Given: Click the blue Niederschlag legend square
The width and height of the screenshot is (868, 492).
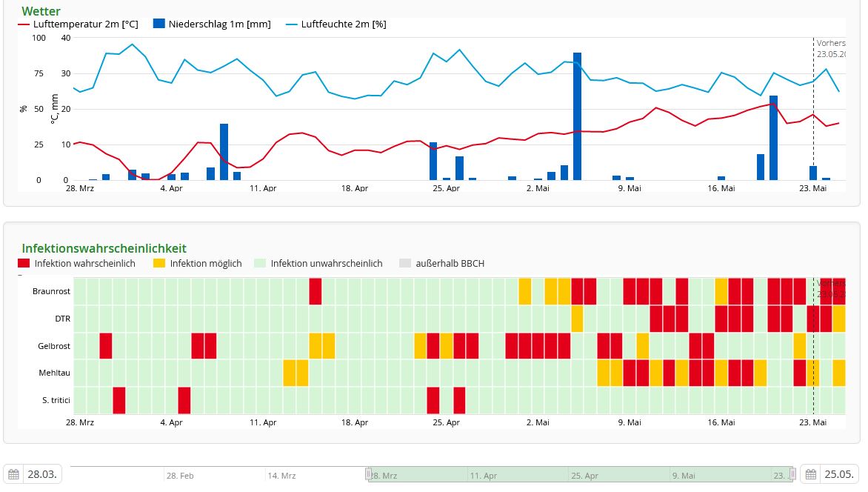Looking at the screenshot, I should click(158, 24).
